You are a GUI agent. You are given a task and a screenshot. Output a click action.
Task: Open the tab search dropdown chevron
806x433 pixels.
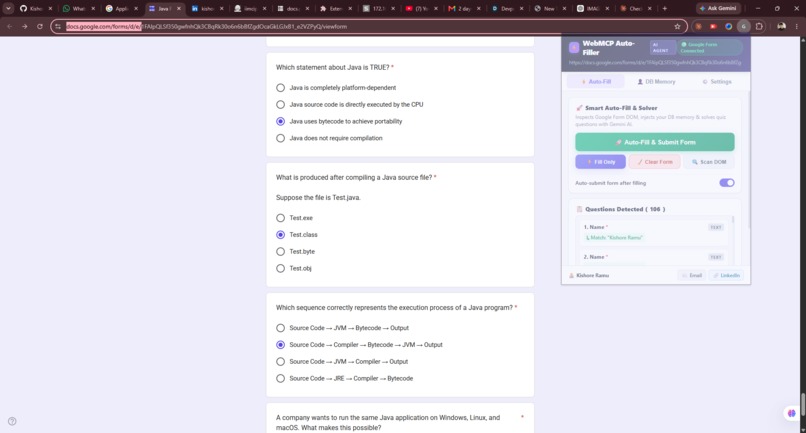(x=8, y=8)
